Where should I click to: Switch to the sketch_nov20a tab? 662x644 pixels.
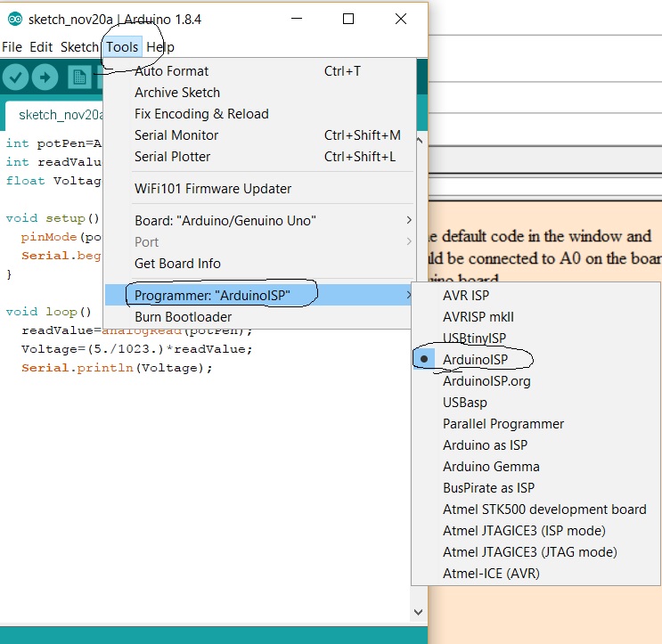(55, 115)
